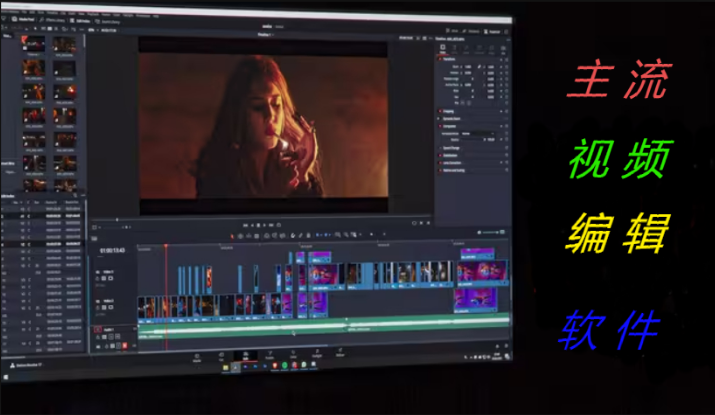
Task: Switch Inspector to the Effects tab
Action: [x=466, y=49]
